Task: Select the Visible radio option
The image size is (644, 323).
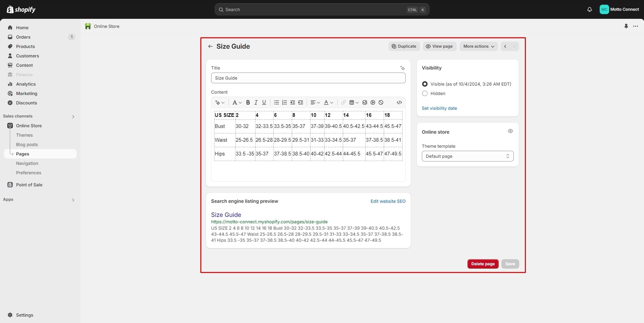Action: click(425, 84)
